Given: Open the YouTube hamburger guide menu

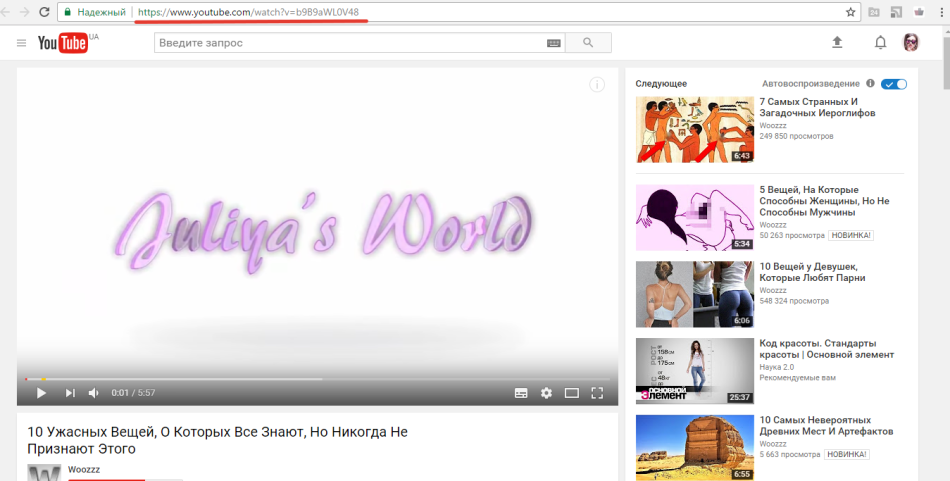Looking at the screenshot, I should pyautogui.click(x=21, y=43).
